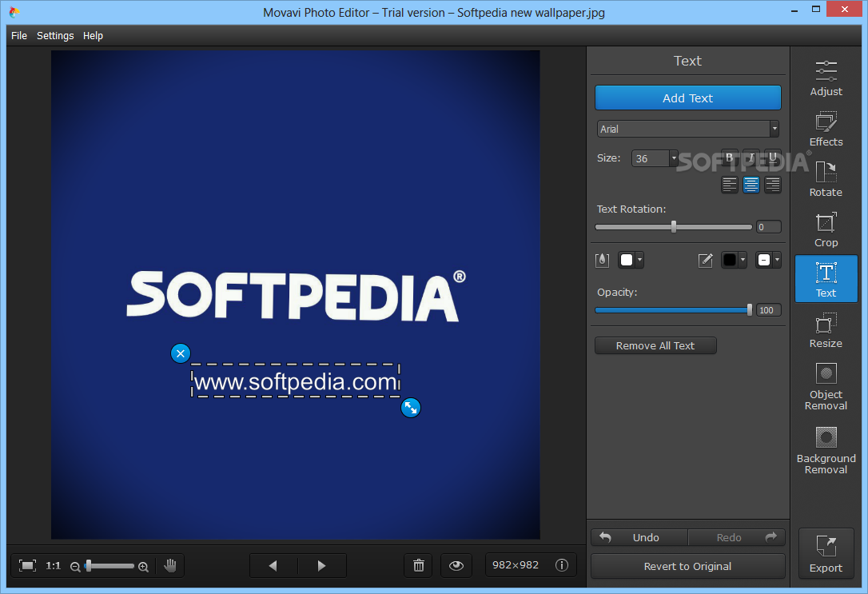Open the outline thickness dropdown
The height and width of the screenshot is (594, 868).
coord(777,260)
